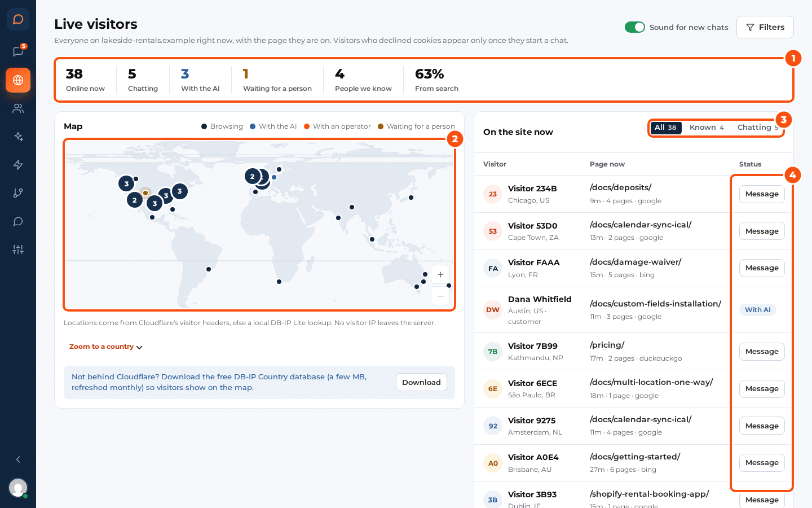Click the 38 Online now stat
Screen dimensions: 812x508
85,80
